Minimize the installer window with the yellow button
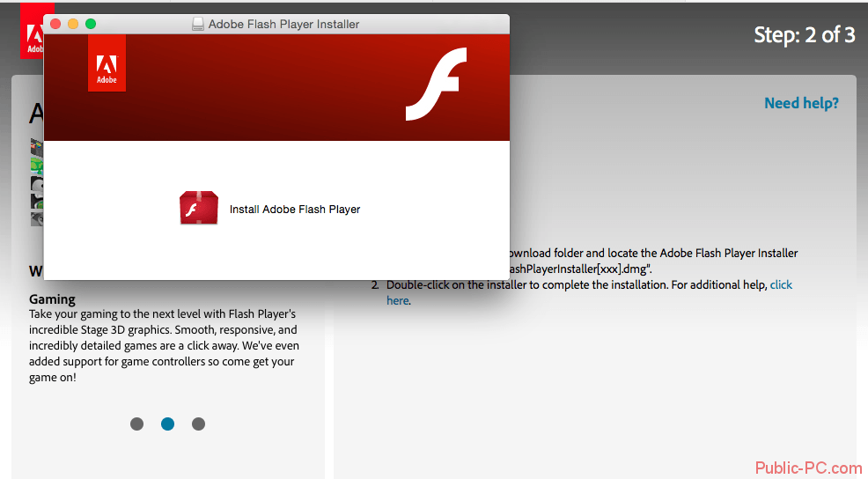 pyautogui.click(x=73, y=24)
